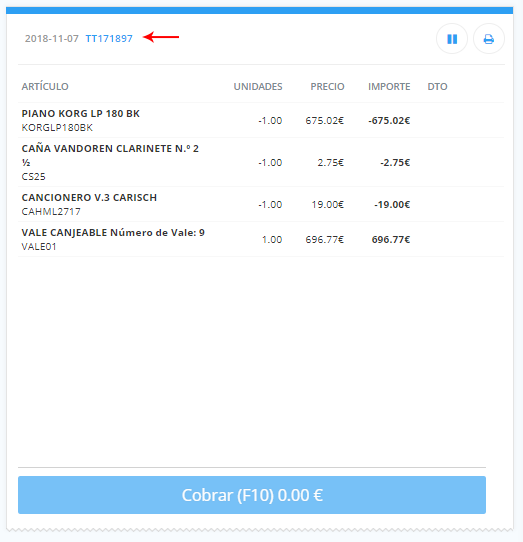Print the ticket using the printer icon
This screenshot has height=542, width=523.
click(488, 39)
